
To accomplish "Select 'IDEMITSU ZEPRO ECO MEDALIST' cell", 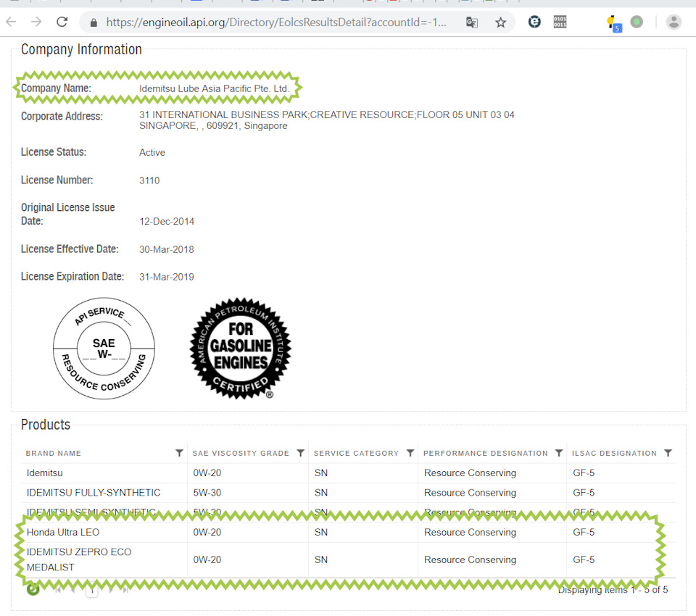I will coord(79,559).
